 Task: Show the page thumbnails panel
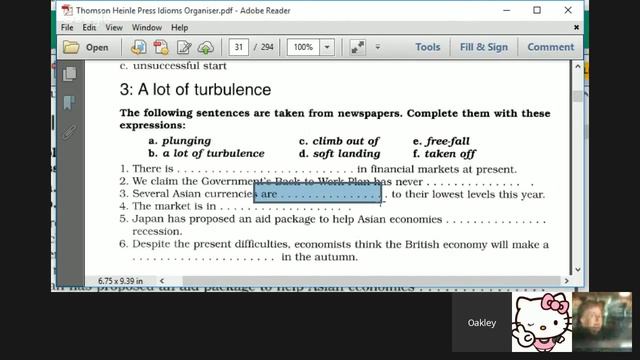tap(70, 74)
